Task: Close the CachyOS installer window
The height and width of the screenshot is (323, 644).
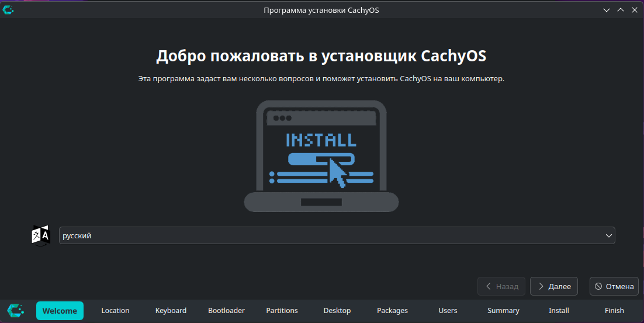Action: click(x=635, y=10)
